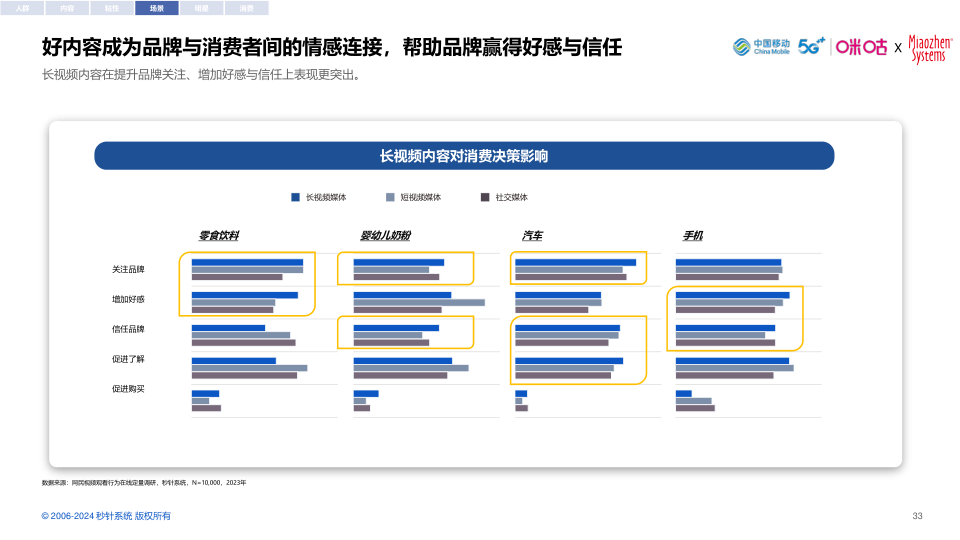
Task: Click the 汽车 category heading
Action: point(532,236)
